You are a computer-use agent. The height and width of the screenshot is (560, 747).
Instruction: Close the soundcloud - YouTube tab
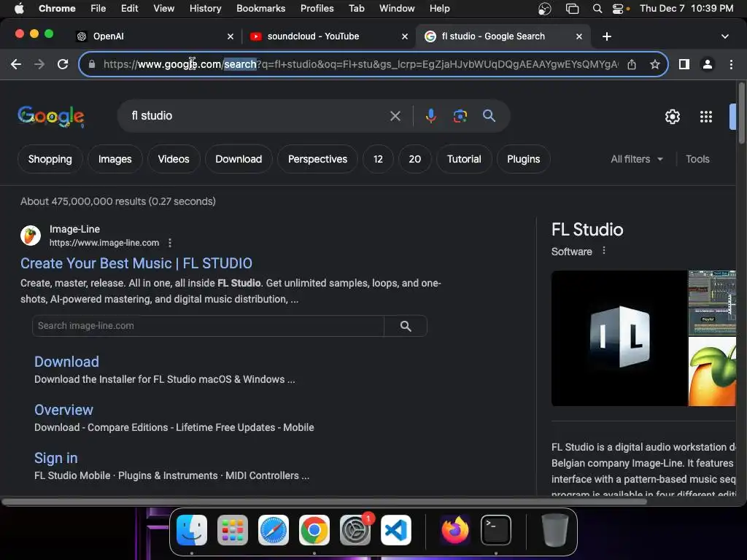coord(405,36)
